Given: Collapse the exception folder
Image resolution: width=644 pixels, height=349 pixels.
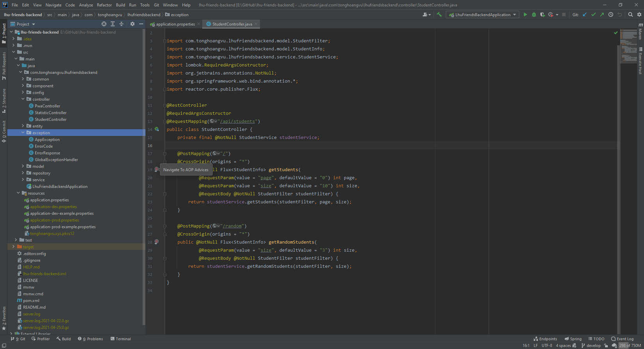Looking at the screenshot, I should (x=23, y=133).
